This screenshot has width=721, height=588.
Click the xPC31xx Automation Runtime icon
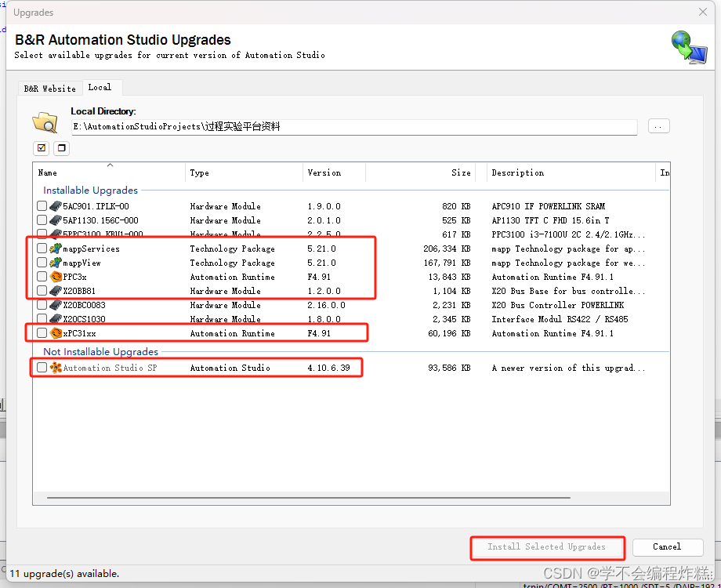pos(56,332)
